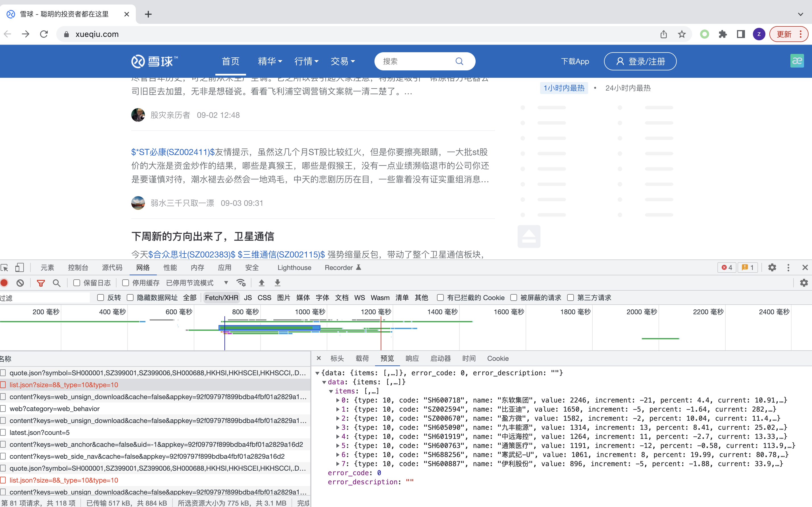Image resolution: width=812 pixels, height=507 pixels.
Task: Expand item 6 寒武纪-U
Action: (338, 455)
